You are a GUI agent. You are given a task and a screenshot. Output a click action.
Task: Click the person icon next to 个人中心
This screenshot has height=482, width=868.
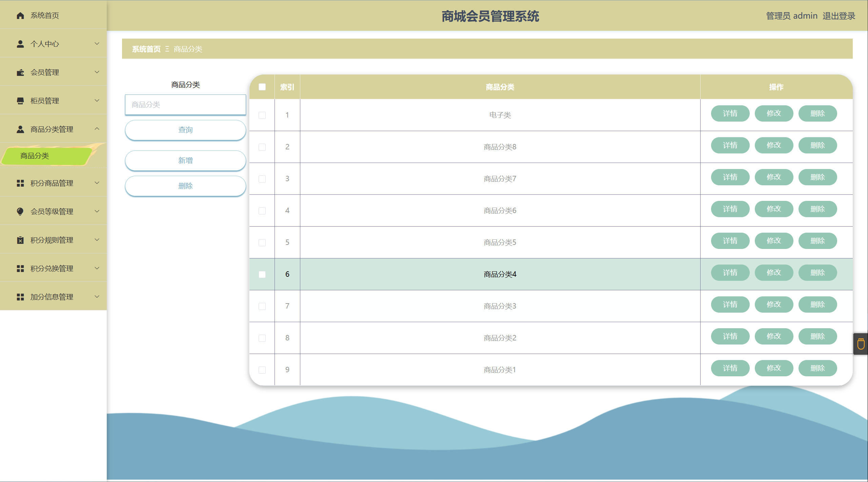[20, 44]
